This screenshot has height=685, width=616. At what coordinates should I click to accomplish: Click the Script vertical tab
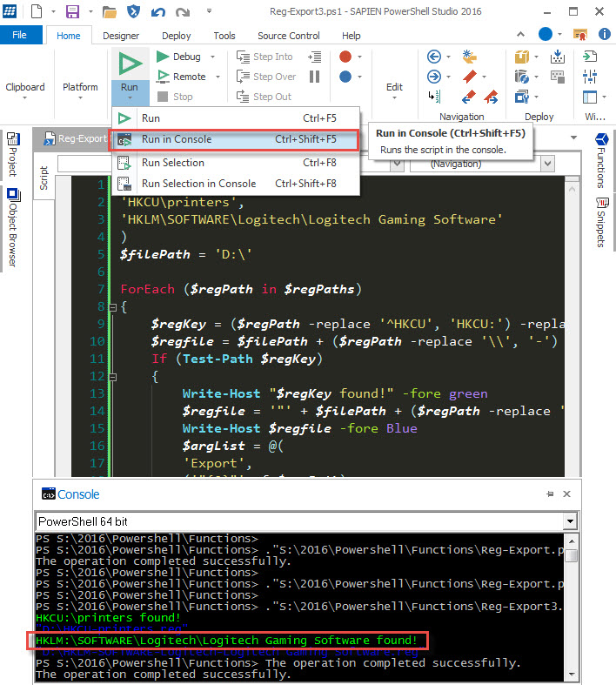(44, 178)
